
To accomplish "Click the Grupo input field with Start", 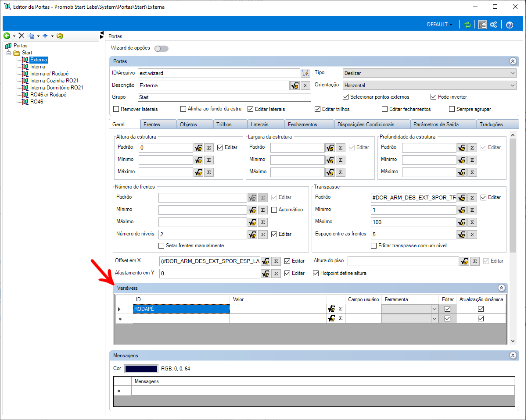I will click(x=224, y=97).
